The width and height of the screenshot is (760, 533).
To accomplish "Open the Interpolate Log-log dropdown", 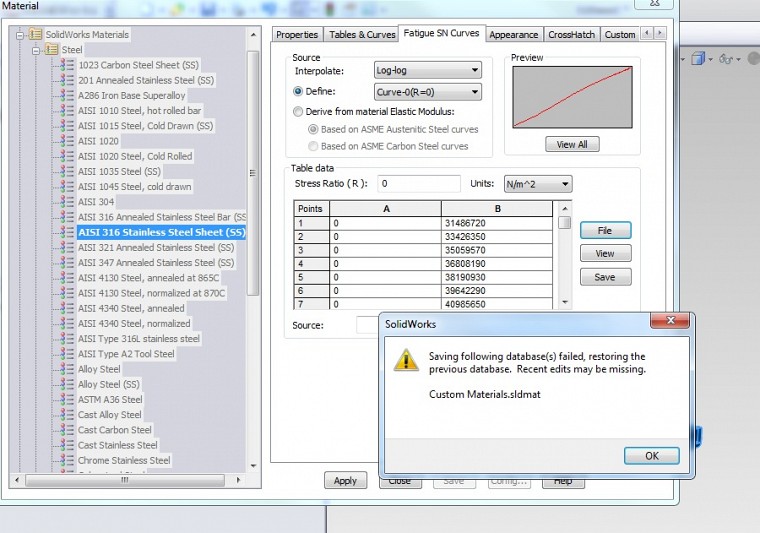I will pyautogui.click(x=428, y=70).
